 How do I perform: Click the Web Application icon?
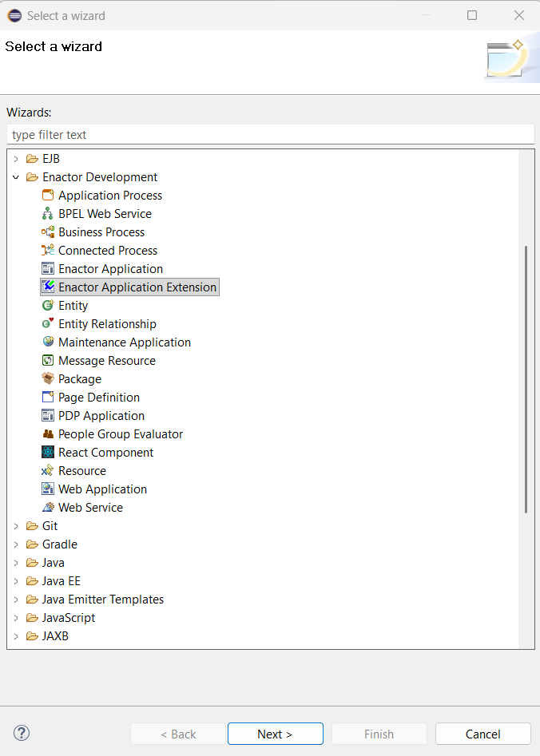pyautogui.click(x=48, y=489)
